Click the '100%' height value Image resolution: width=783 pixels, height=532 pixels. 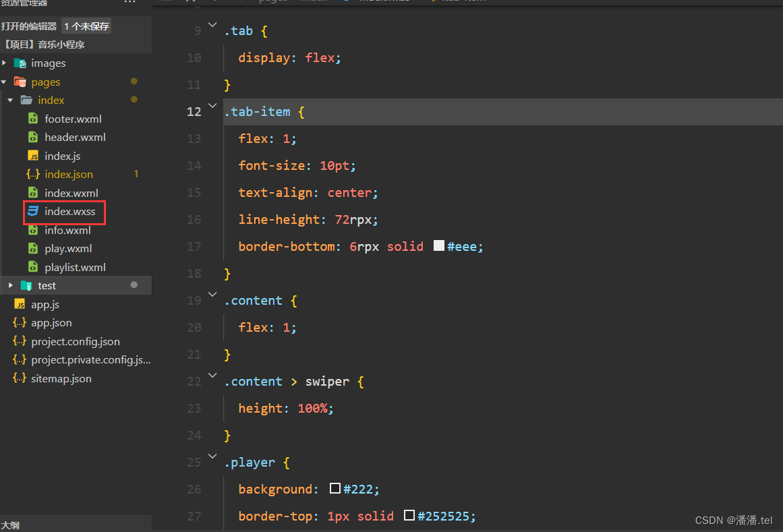coord(313,408)
